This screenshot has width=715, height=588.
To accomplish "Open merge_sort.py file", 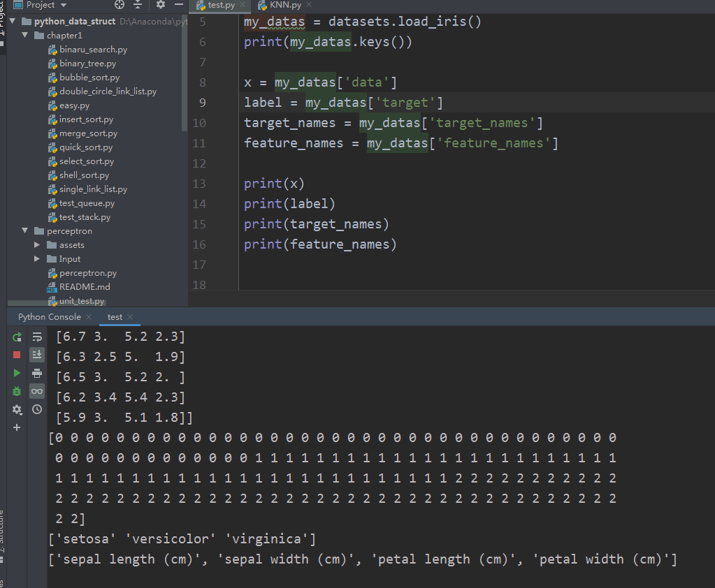I will pyautogui.click(x=89, y=133).
